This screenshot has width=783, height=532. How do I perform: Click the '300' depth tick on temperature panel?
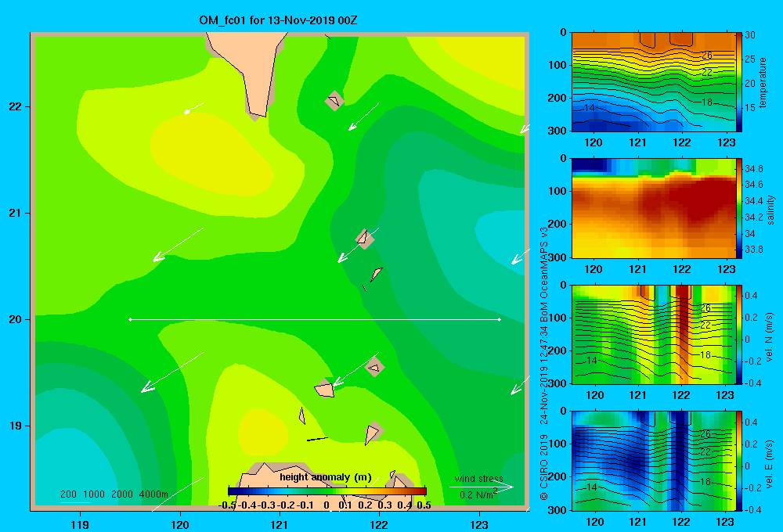pyautogui.click(x=557, y=131)
